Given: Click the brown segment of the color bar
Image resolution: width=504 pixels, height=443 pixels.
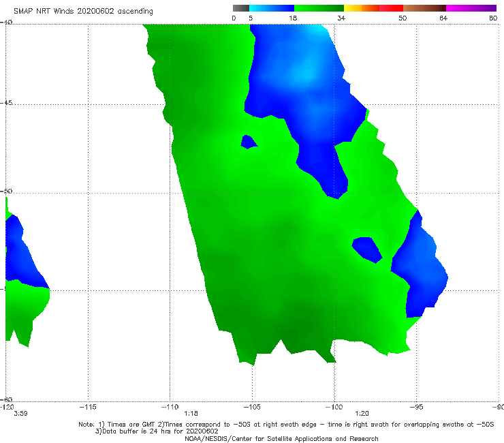Looking at the screenshot, I should tap(424, 8).
